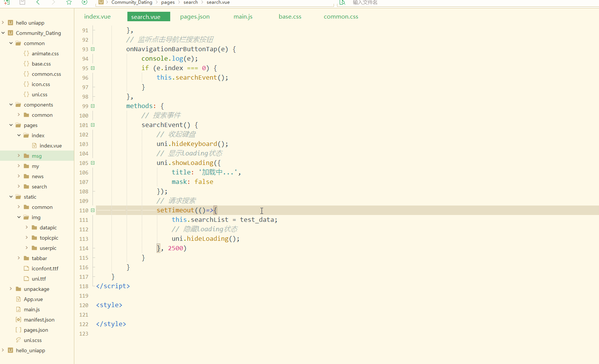The width and height of the screenshot is (599, 364).
Task: Open base.css in the file tree
Action: tap(41, 64)
